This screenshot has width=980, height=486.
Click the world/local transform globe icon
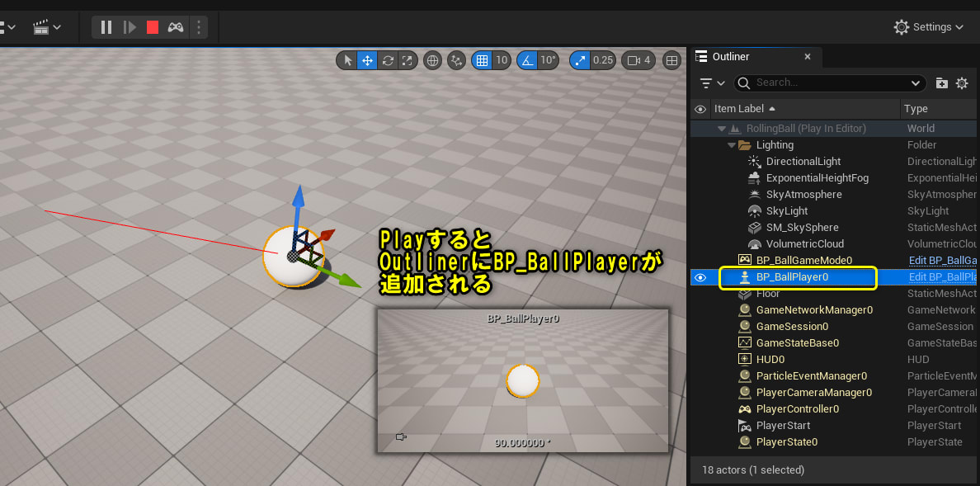[x=431, y=59]
